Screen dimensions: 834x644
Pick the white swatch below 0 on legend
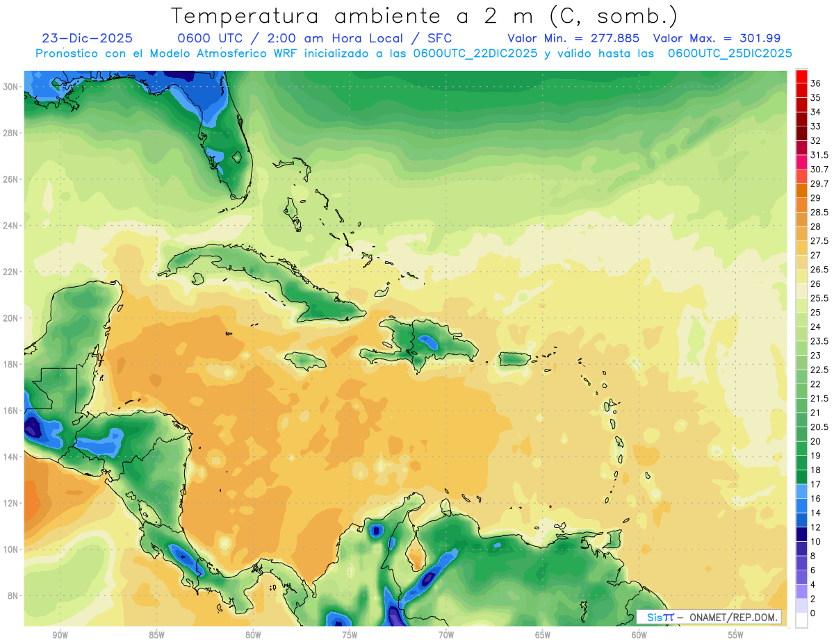[801, 620]
